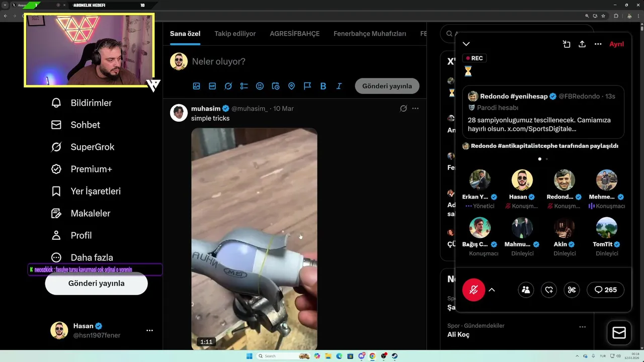Click composer Gönderi yayınla button
644x362 pixels.
tap(387, 86)
